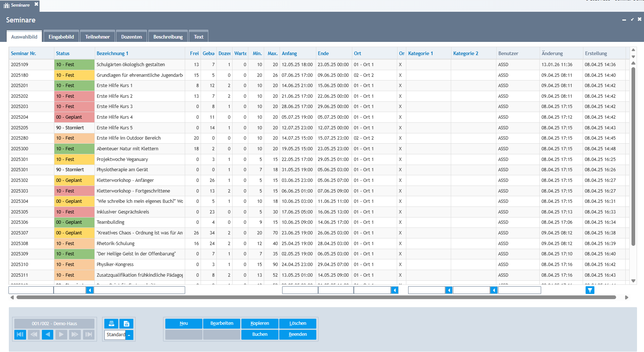Viewport: 644px width, 352px height.
Task: Jump to first record navigation icon
Action: pos(20,334)
